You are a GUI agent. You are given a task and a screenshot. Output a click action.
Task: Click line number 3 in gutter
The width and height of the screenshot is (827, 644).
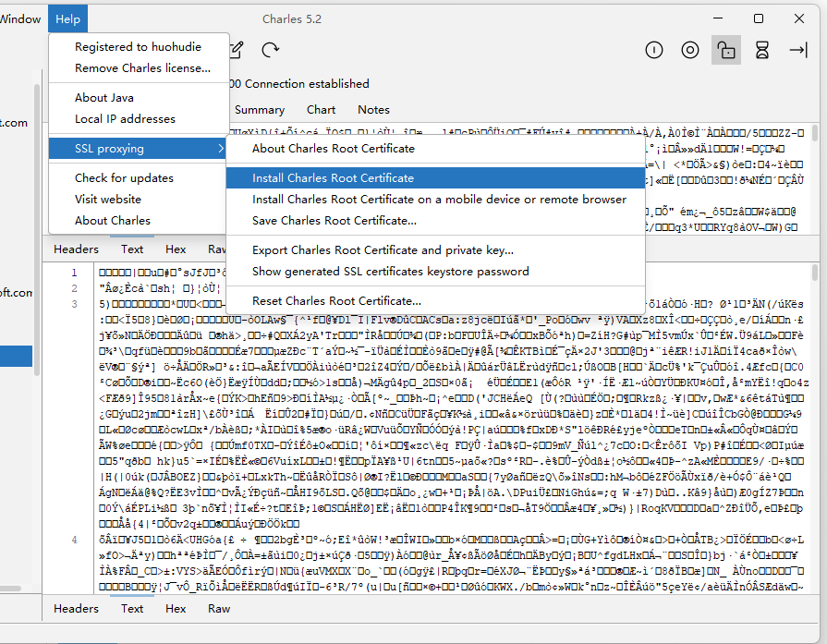[74, 304]
